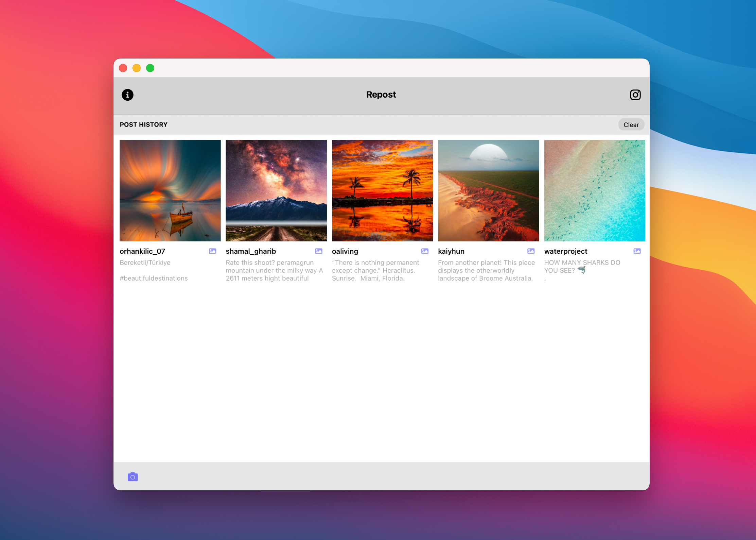The height and width of the screenshot is (540, 756).
Task: Click the photo icon beside kaiyhun
Action: (x=531, y=251)
